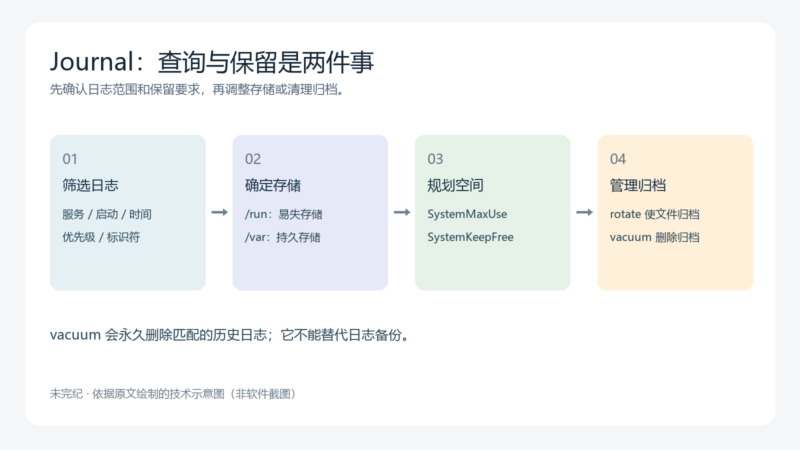Click the note 'vacuum 会永久删除匹配的历史日志；它不能替代日志备份。'

coord(230,335)
